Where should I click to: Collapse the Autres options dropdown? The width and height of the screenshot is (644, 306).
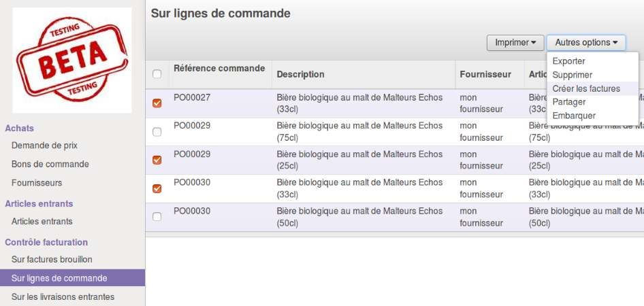point(585,43)
